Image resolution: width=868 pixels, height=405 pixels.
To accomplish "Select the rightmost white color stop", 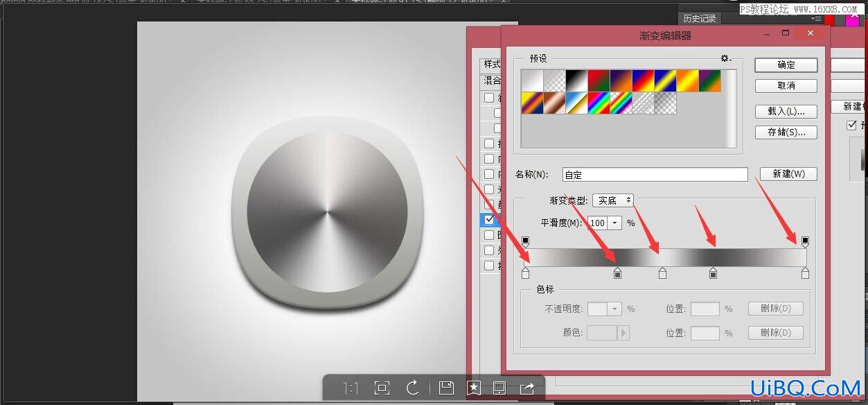I will (805, 273).
